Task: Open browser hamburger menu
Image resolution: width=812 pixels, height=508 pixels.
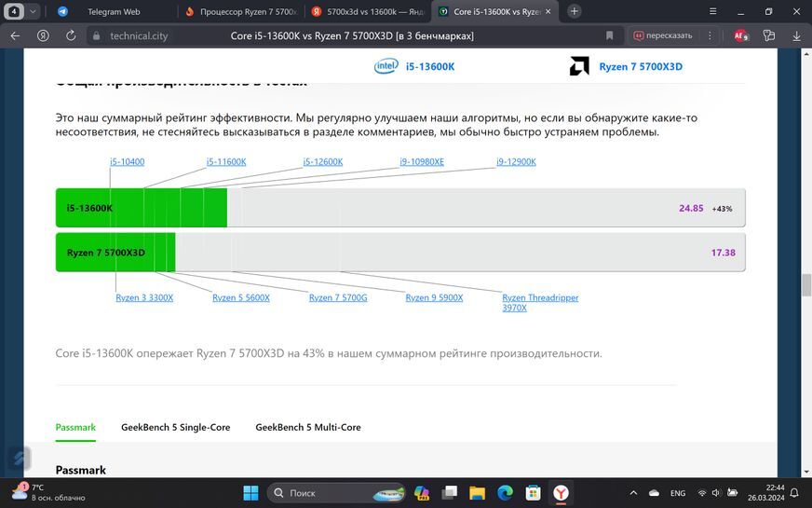Action: click(x=713, y=11)
